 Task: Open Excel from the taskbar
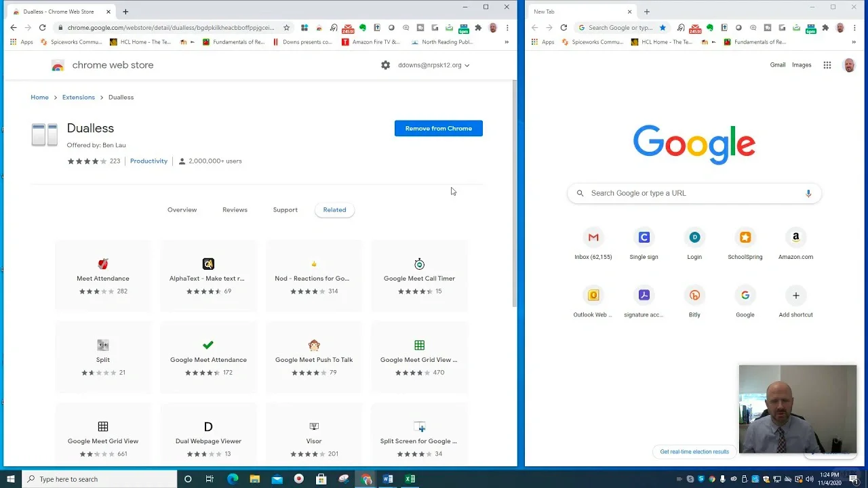[410, 479]
